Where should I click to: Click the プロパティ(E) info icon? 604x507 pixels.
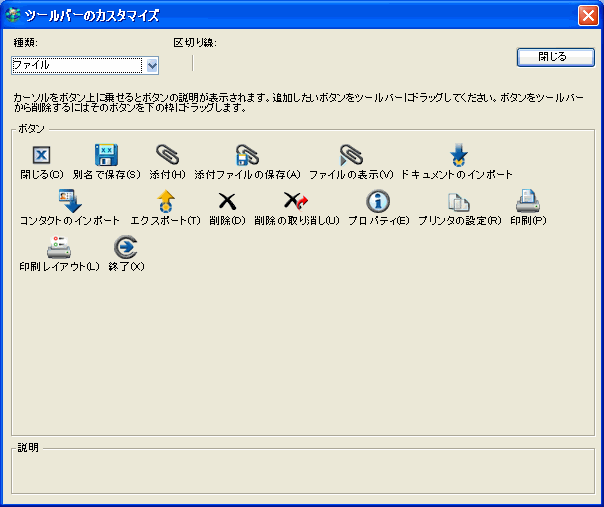(x=378, y=201)
